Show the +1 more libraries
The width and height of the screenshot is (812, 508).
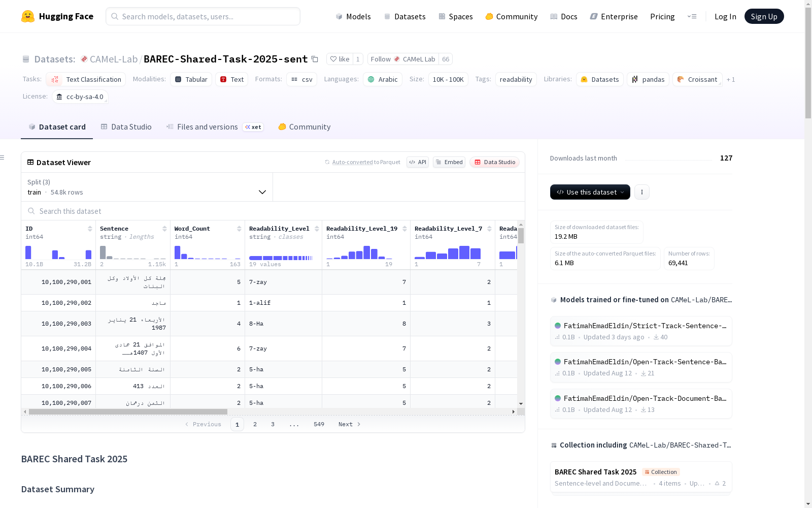(x=731, y=79)
